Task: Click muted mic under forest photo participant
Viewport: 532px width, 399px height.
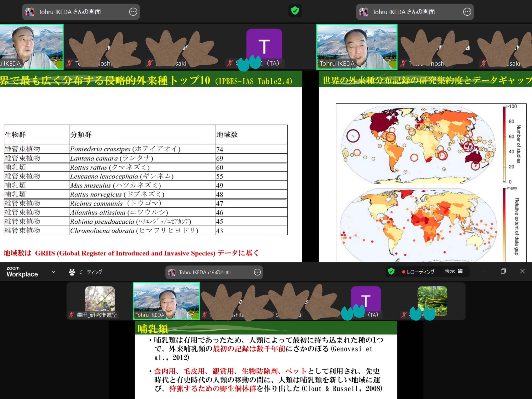Action: tap(404, 315)
